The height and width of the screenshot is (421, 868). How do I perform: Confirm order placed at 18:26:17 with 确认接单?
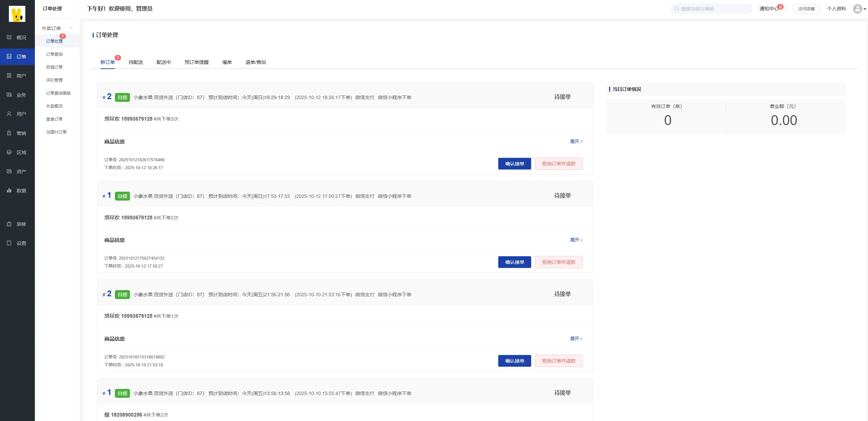click(514, 164)
